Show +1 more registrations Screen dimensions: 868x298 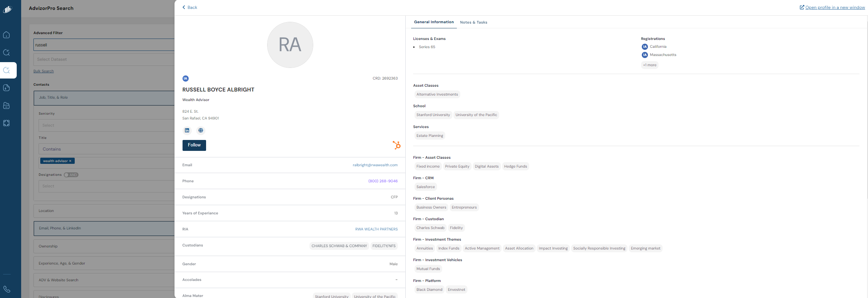coord(649,65)
